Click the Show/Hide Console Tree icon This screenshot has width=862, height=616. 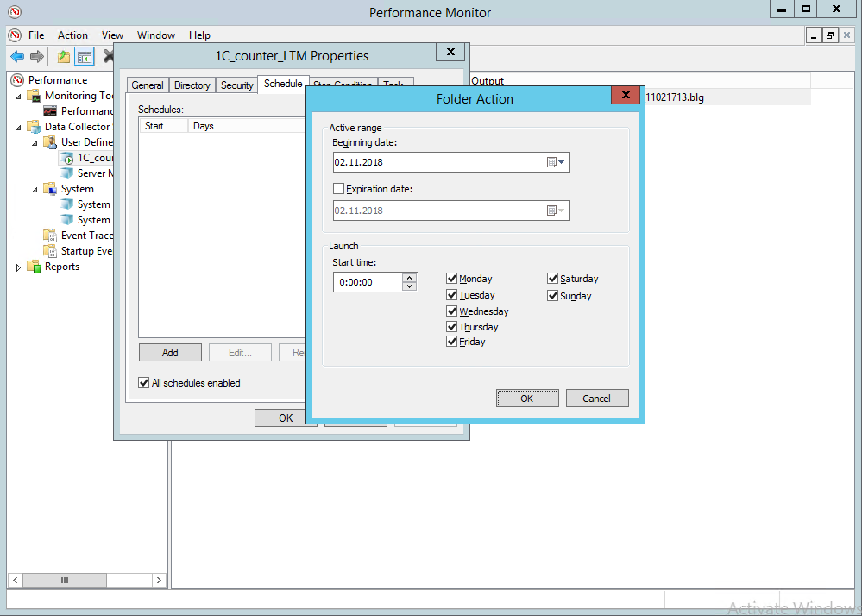point(85,57)
